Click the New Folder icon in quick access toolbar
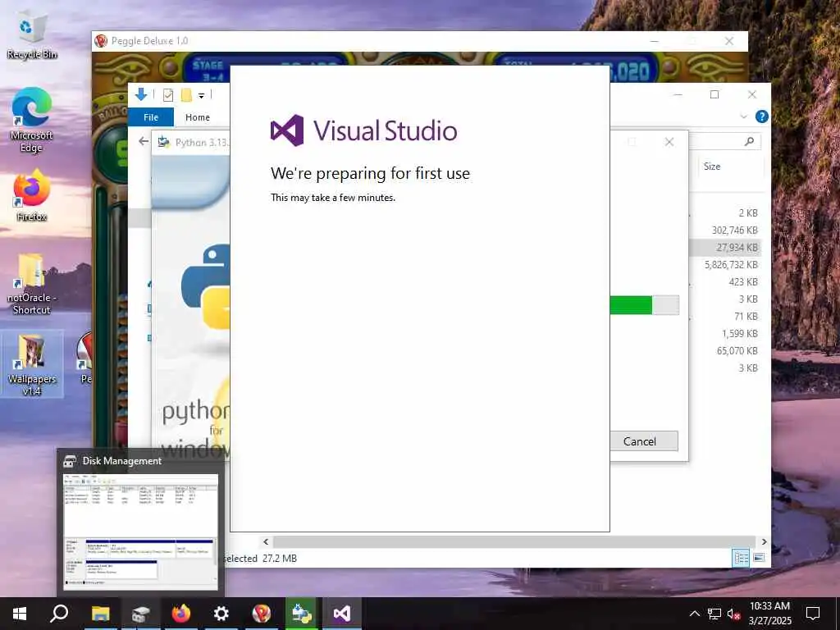Image resolution: width=840 pixels, height=630 pixels. 186,95
